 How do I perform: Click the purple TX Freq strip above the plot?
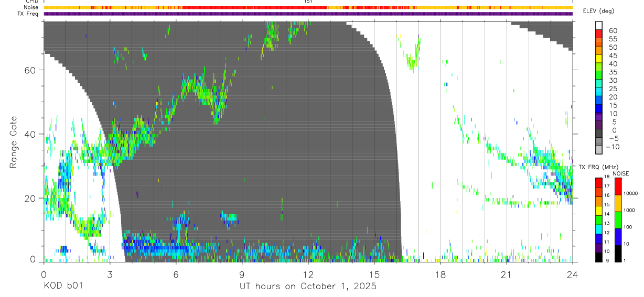pyautogui.click(x=308, y=14)
